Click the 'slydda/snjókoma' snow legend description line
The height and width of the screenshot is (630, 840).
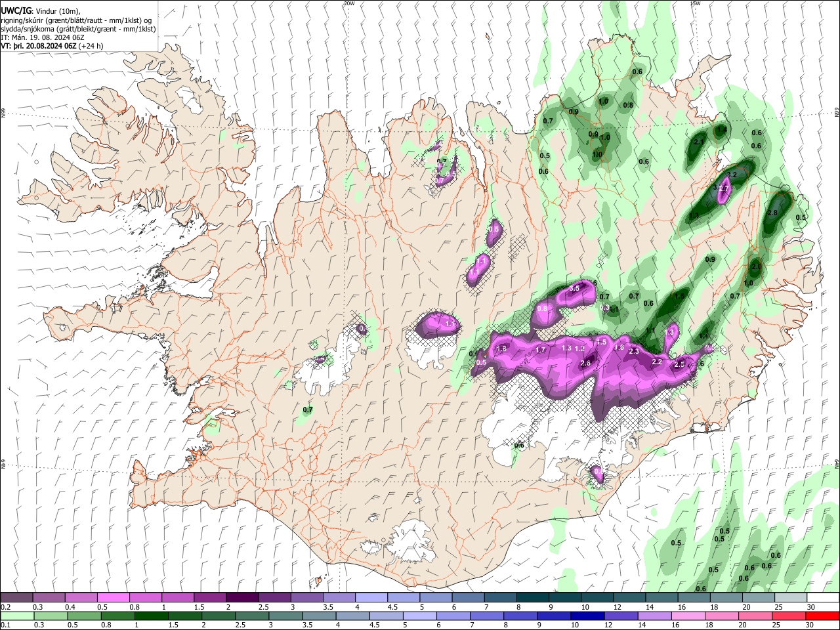click(78, 29)
